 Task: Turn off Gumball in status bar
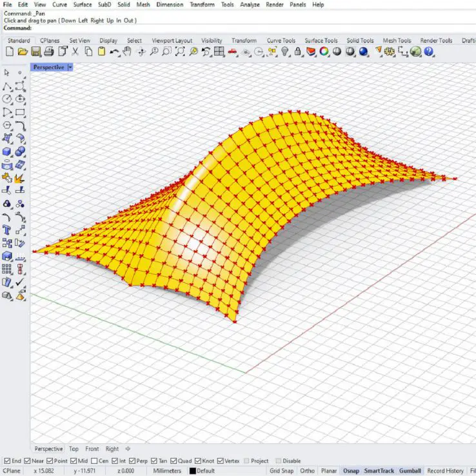[x=410, y=471]
